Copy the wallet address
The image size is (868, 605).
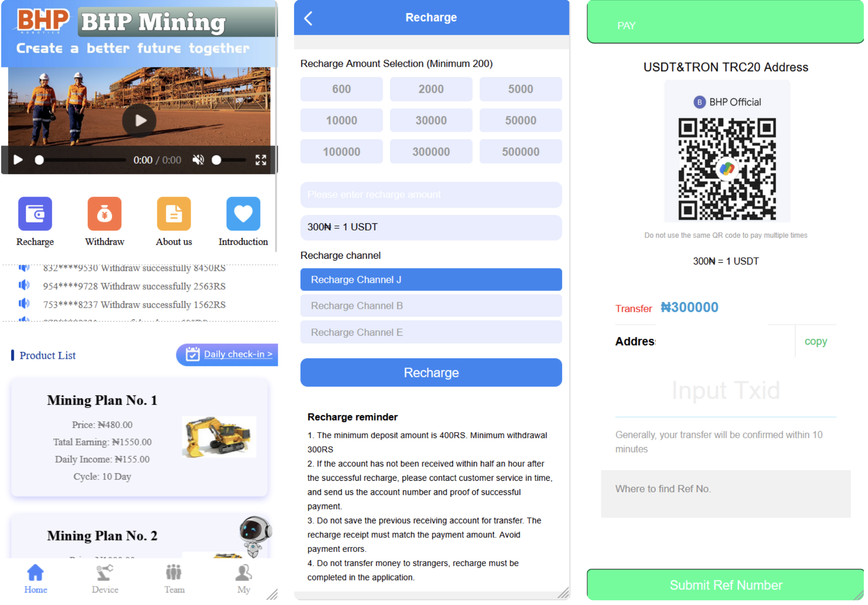[816, 341]
